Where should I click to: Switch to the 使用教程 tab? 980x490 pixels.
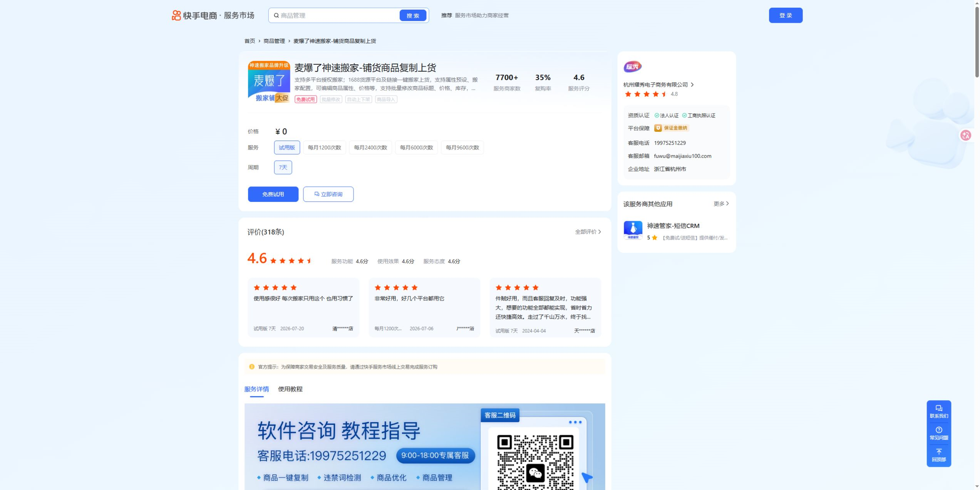(290, 389)
